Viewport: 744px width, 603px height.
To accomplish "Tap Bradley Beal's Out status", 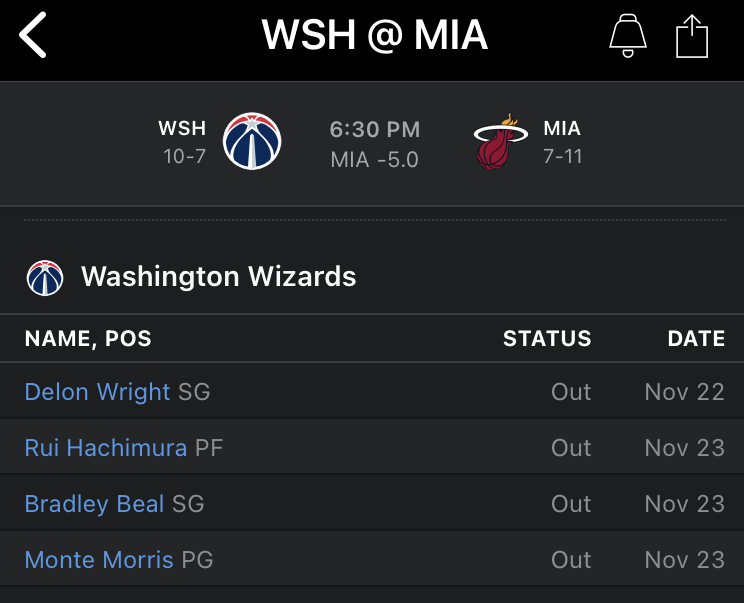I will (571, 504).
